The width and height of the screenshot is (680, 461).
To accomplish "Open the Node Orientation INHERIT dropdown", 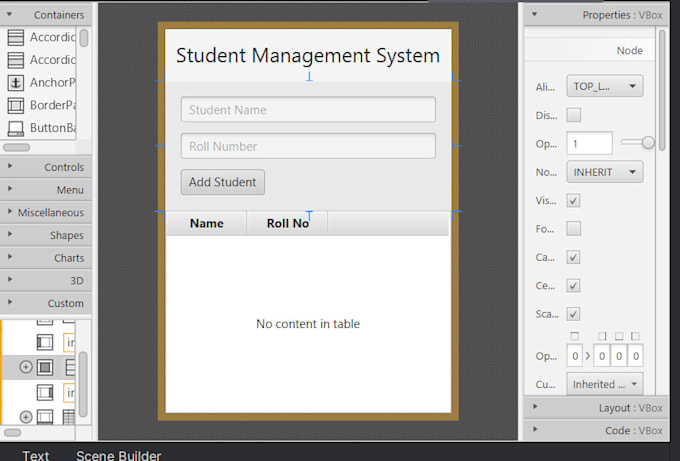I will click(x=605, y=172).
